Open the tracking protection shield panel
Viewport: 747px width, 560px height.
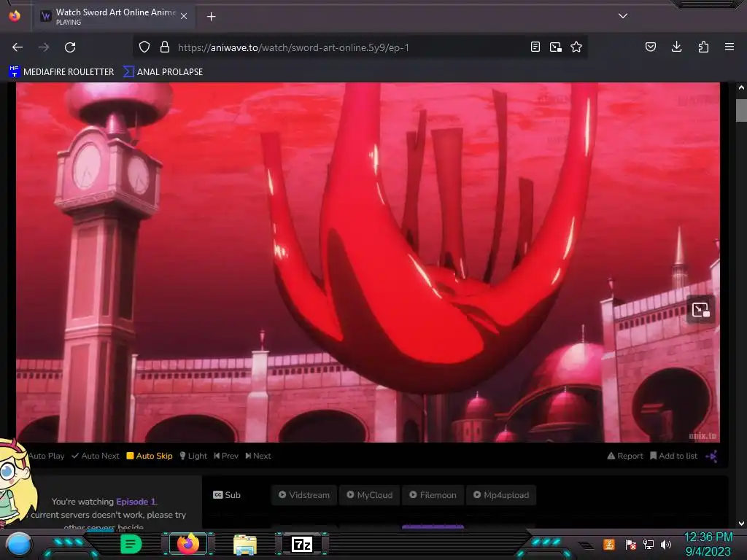click(x=144, y=47)
